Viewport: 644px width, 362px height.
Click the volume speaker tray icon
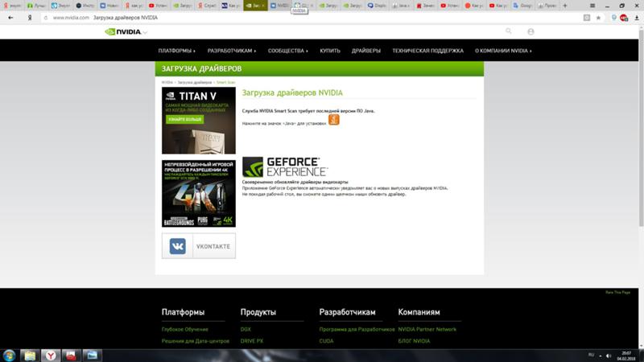tap(609, 356)
